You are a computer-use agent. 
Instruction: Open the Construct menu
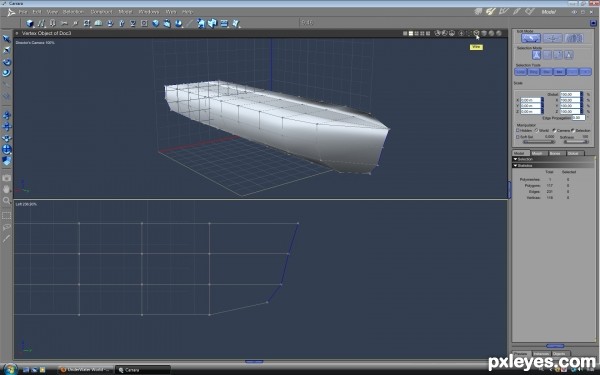(101, 12)
